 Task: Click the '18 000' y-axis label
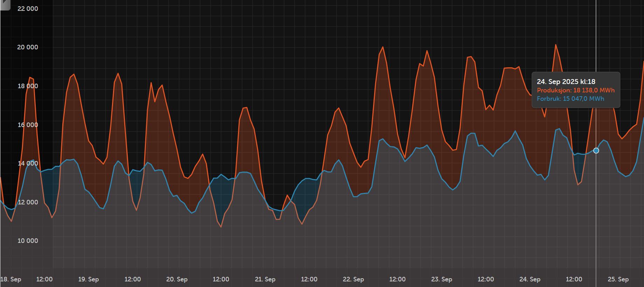[x=28, y=86]
